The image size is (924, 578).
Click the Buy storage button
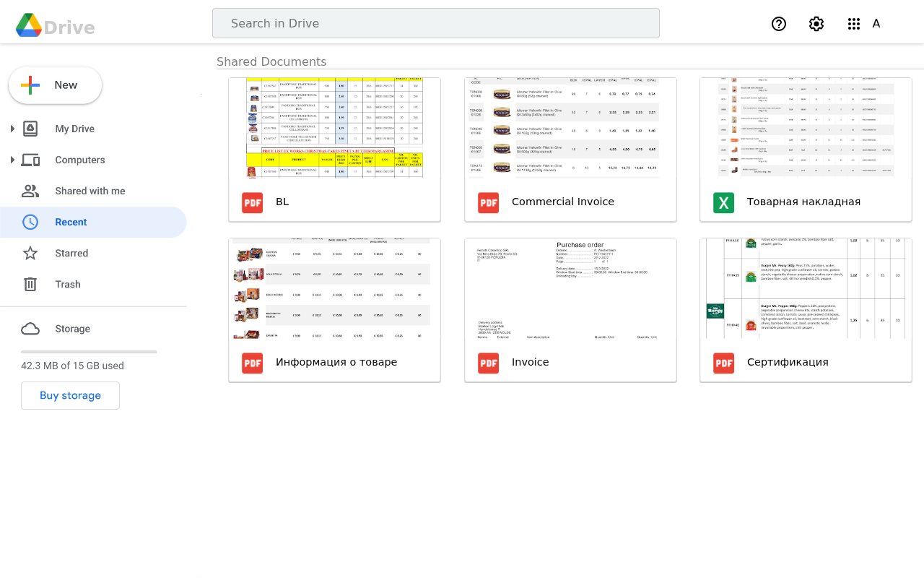tap(70, 395)
